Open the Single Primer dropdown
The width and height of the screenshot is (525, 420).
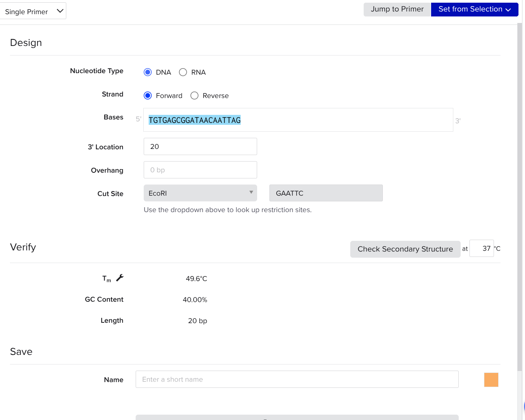pyautogui.click(x=33, y=11)
